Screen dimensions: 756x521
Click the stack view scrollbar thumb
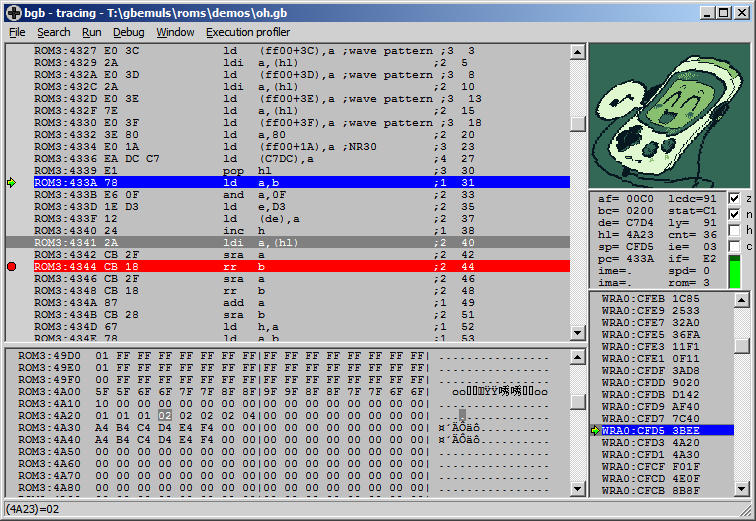point(742,345)
